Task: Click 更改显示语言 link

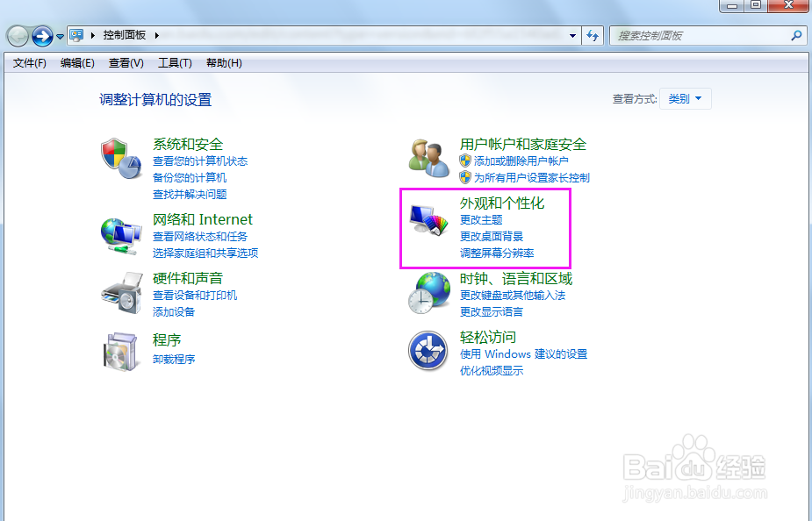Action: pos(492,312)
